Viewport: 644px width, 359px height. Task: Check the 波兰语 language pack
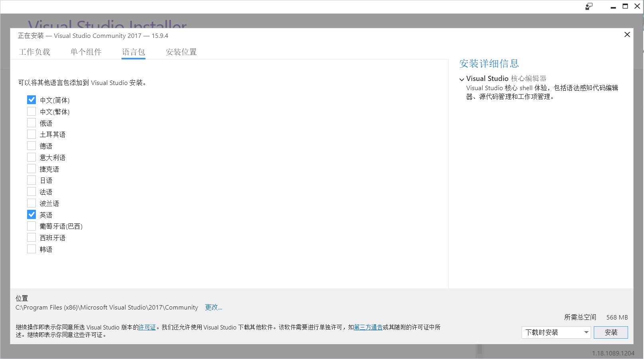tap(31, 203)
